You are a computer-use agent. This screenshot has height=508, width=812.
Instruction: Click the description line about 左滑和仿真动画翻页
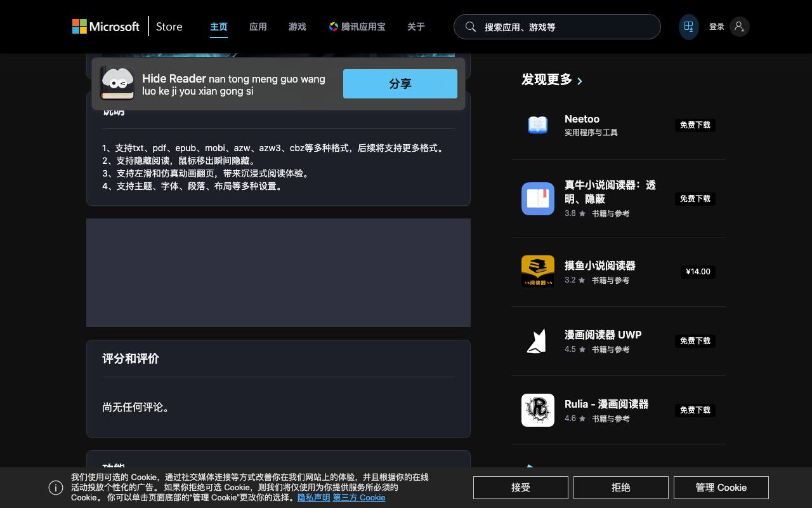[207, 173]
